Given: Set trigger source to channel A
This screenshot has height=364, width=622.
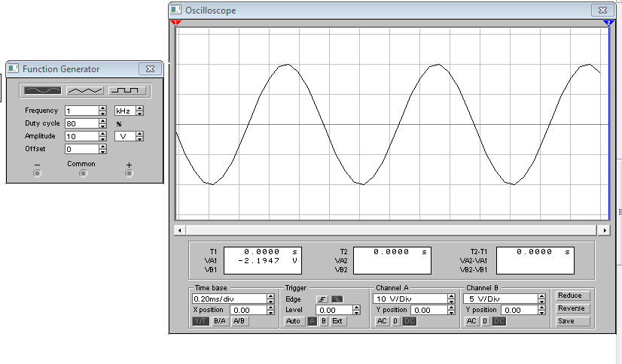Looking at the screenshot, I should tap(313, 321).
